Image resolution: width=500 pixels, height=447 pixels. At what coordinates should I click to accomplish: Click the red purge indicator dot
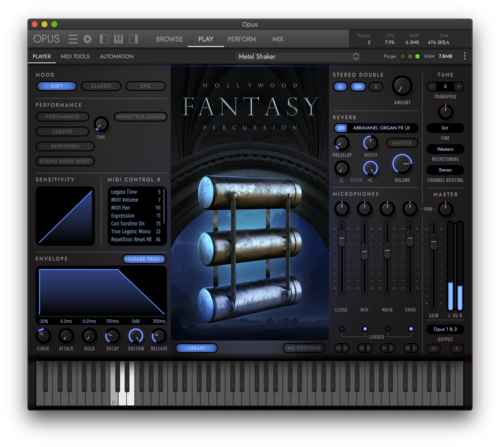pyautogui.click(x=403, y=56)
